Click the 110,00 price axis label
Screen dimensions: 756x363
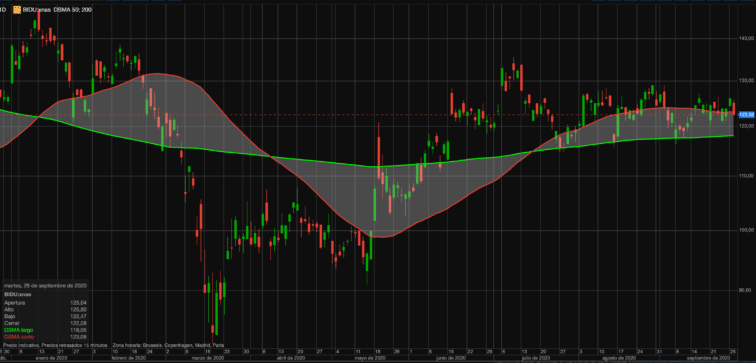[747, 176]
